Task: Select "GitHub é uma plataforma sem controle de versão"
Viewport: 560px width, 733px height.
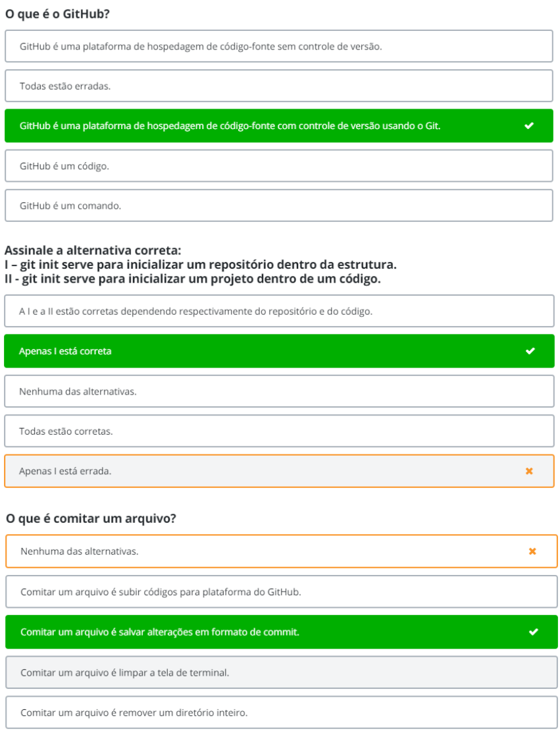Action: click(x=280, y=45)
